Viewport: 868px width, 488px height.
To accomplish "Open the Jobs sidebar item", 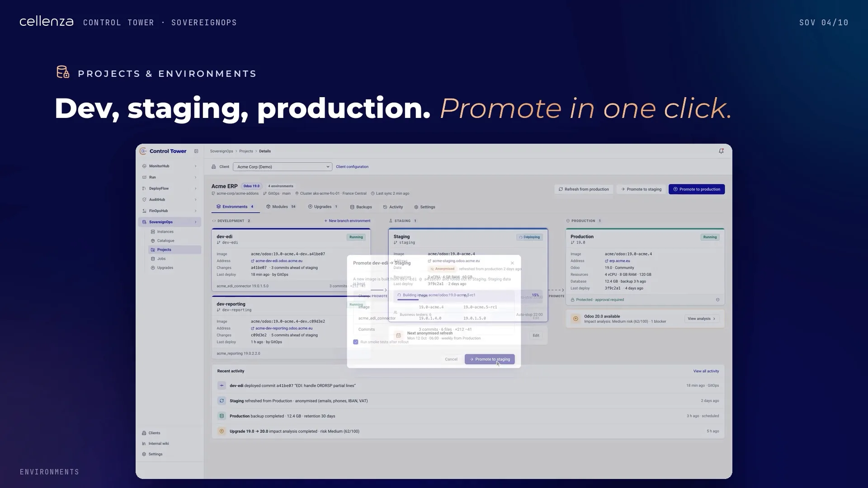I will (x=175, y=259).
